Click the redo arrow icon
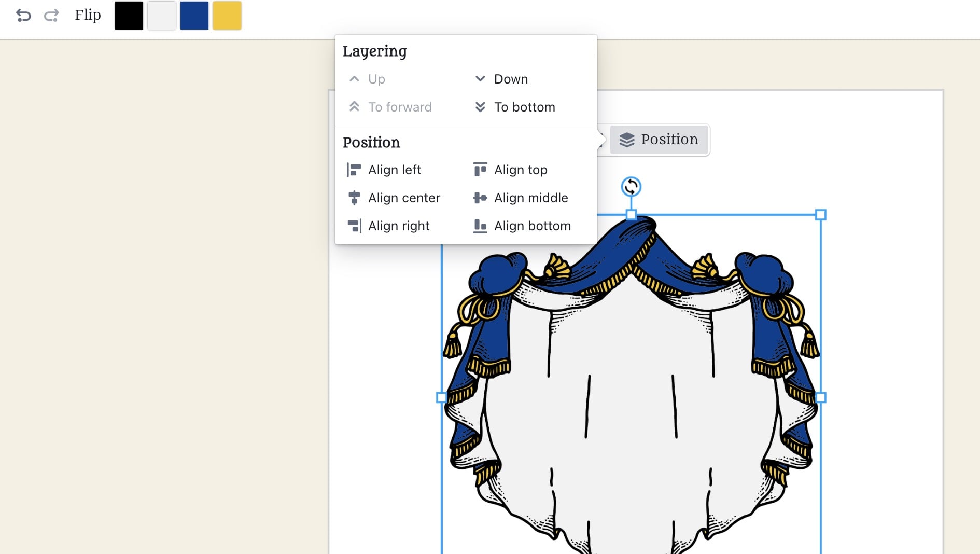 pyautogui.click(x=51, y=16)
